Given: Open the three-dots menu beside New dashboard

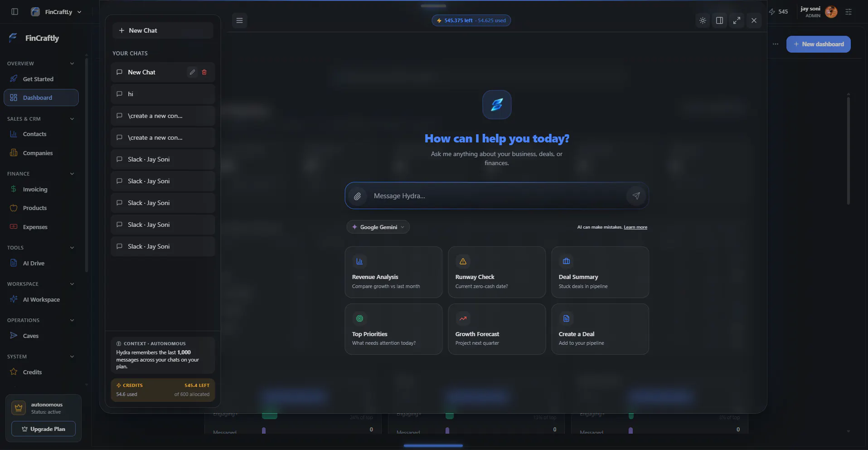Looking at the screenshot, I should (x=776, y=44).
